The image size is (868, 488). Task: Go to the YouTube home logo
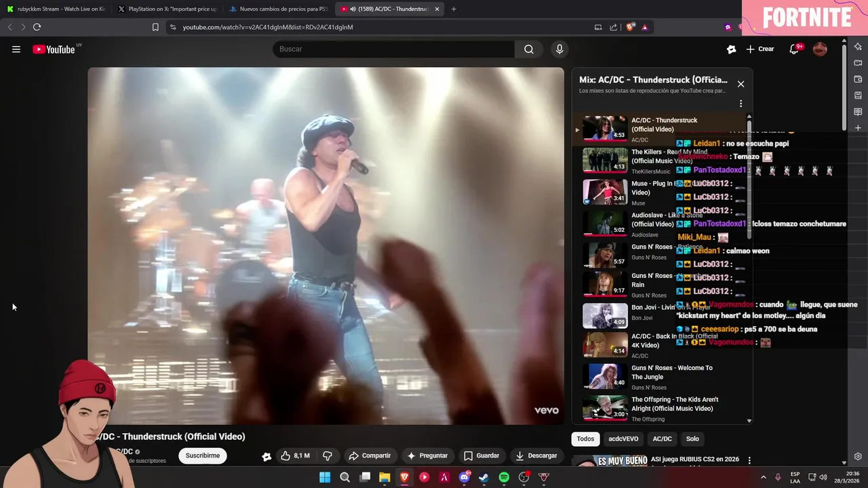(x=54, y=49)
